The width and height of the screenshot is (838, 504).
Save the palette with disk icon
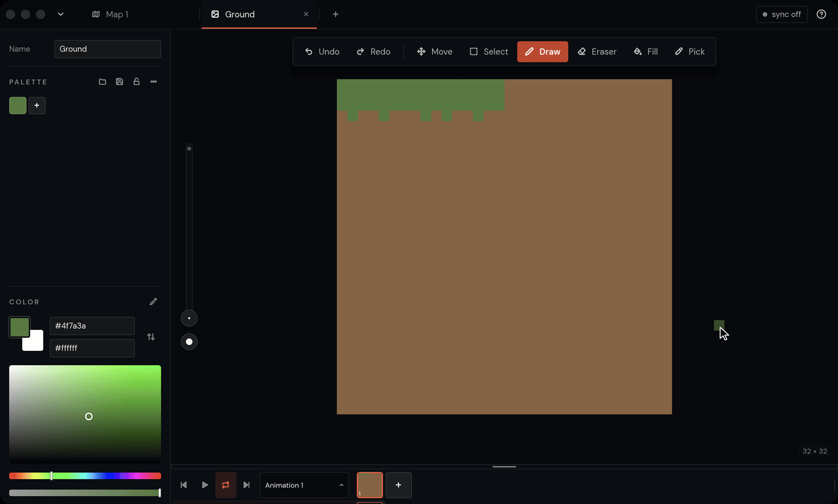pyautogui.click(x=119, y=82)
